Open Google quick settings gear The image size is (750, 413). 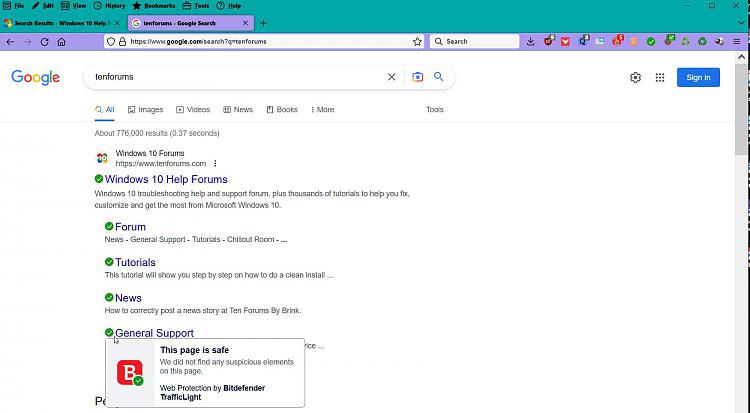pos(635,78)
